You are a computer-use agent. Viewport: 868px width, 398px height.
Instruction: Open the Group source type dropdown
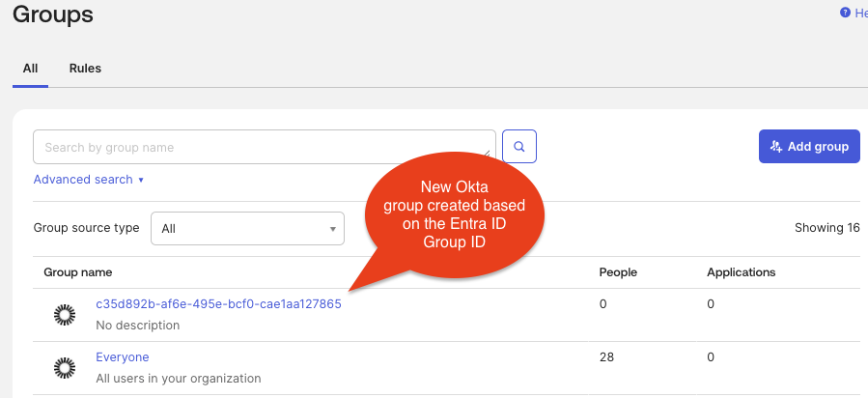[247, 229]
